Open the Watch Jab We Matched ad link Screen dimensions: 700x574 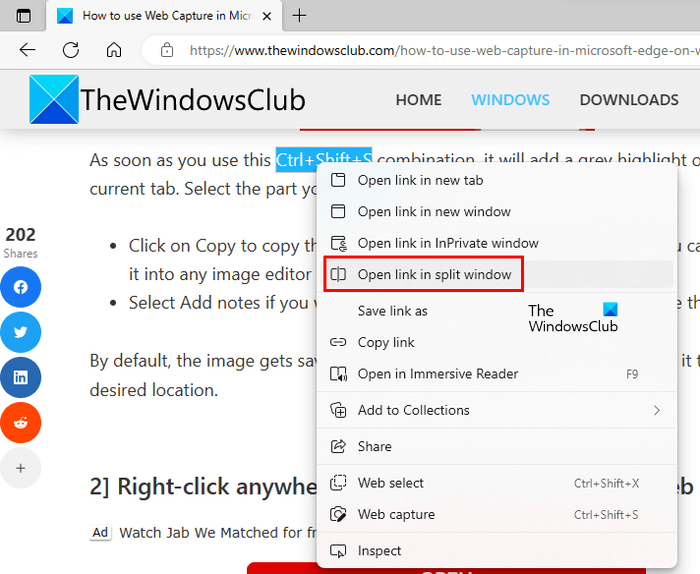(x=218, y=532)
